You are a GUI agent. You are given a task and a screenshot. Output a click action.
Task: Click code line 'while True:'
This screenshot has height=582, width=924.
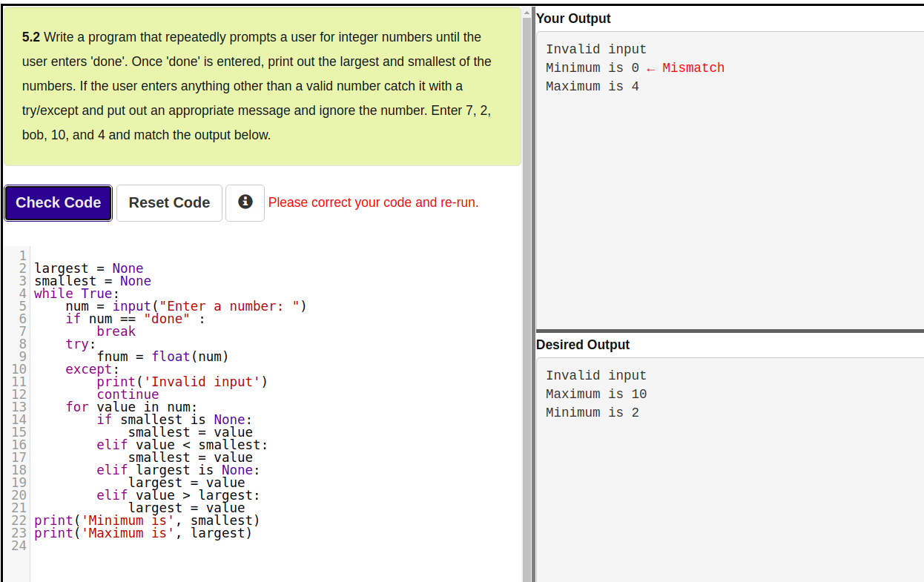77,294
